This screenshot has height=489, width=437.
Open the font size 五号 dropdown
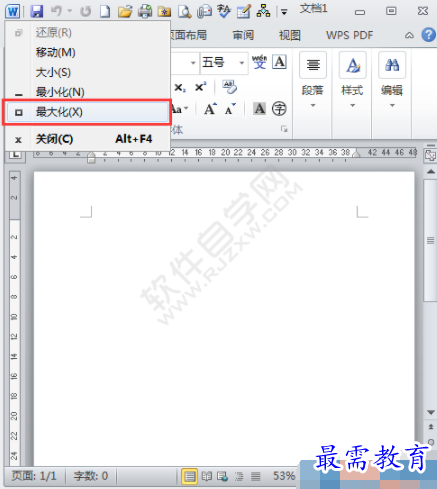coord(242,63)
